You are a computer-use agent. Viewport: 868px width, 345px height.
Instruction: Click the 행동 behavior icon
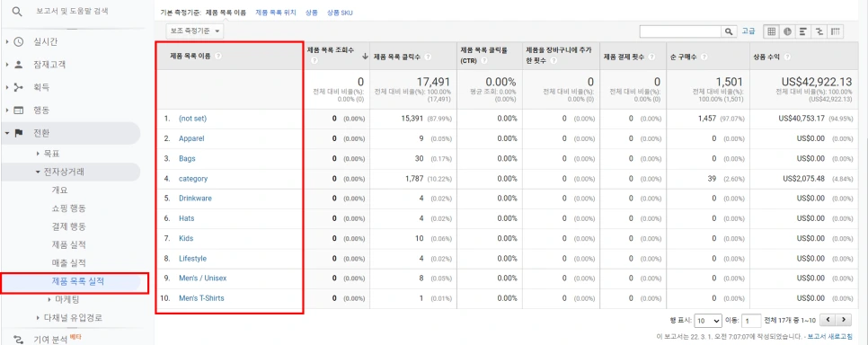tap(18, 110)
